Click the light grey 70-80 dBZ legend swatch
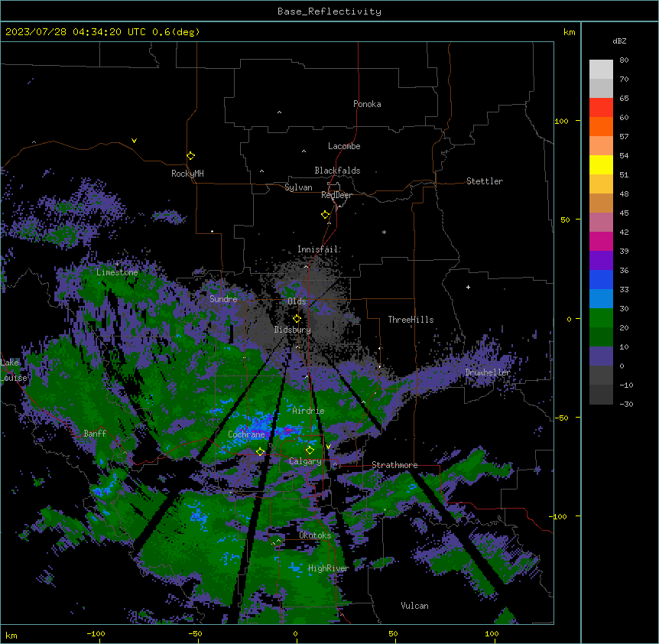The image size is (659, 644). pos(601,70)
